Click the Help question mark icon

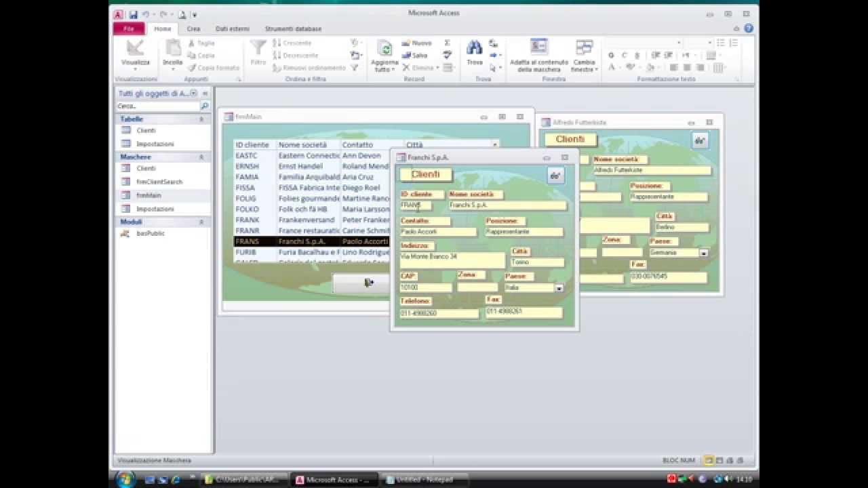[x=749, y=28]
